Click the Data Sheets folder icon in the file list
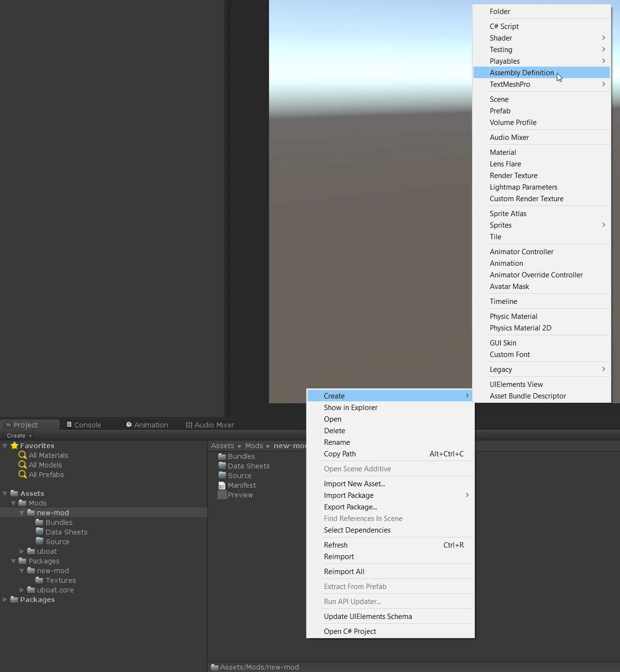This screenshot has width=620, height=672. pos(222,466)
